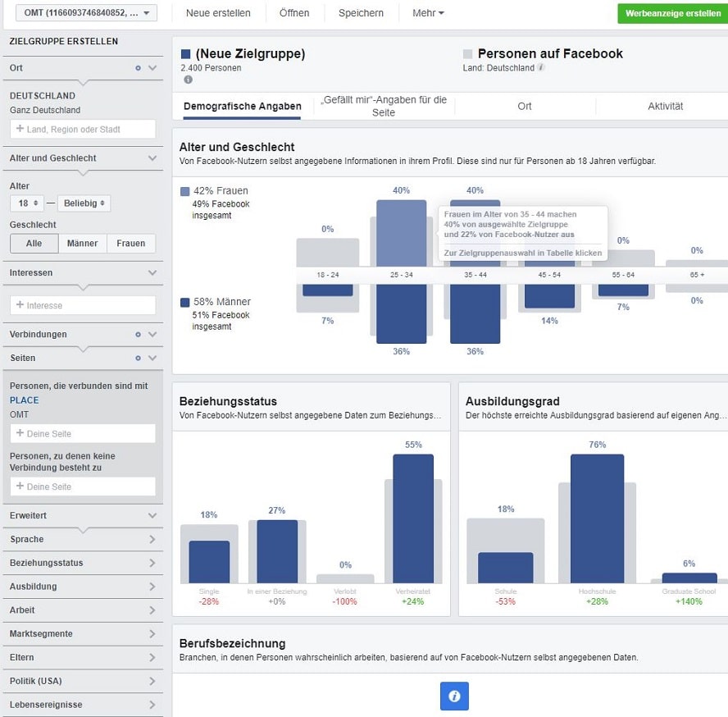
Task: Click the Schule 18% bar
Action: [x=506, y=568]
